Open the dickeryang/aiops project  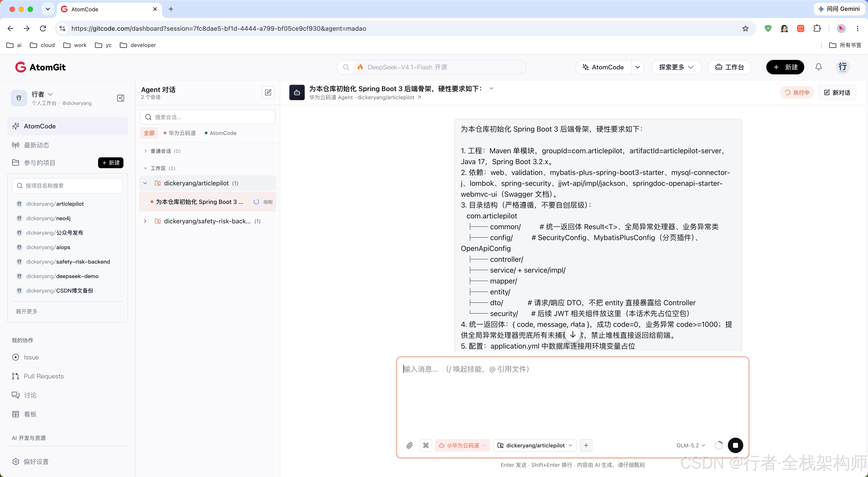[x=48, y=247]
